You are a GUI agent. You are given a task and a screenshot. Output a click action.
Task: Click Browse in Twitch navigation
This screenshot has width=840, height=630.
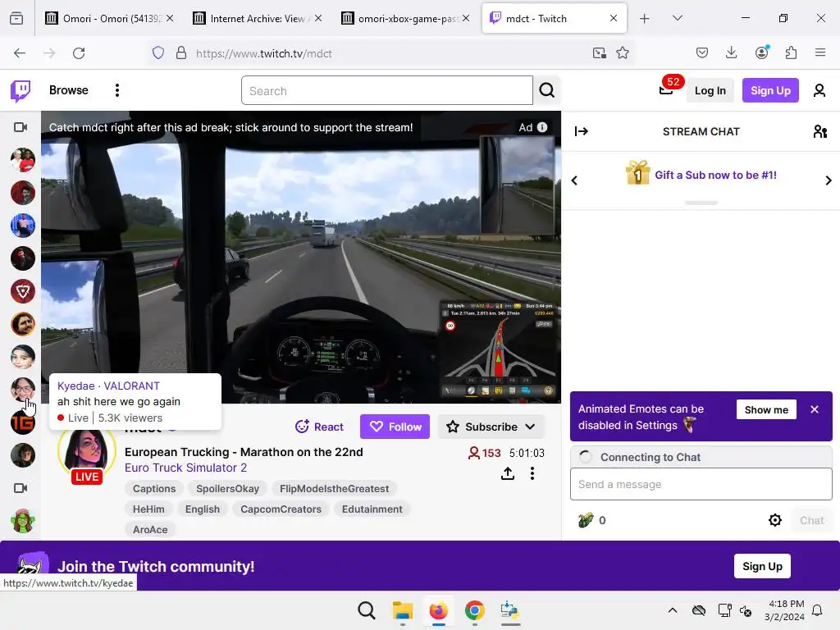coord(69,90)
